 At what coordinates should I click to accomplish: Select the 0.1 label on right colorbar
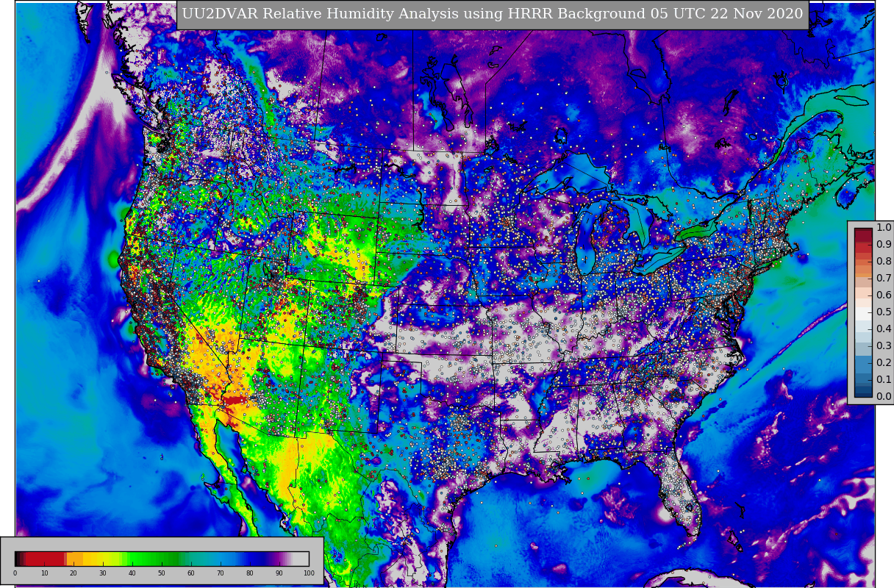click(884, 380)
